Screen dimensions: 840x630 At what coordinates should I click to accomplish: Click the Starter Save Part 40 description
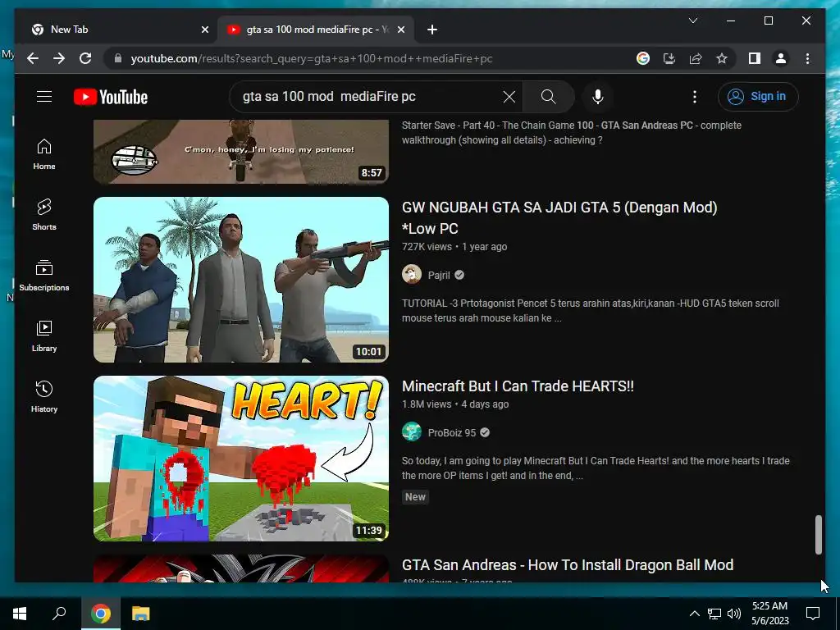click(572, 133)
